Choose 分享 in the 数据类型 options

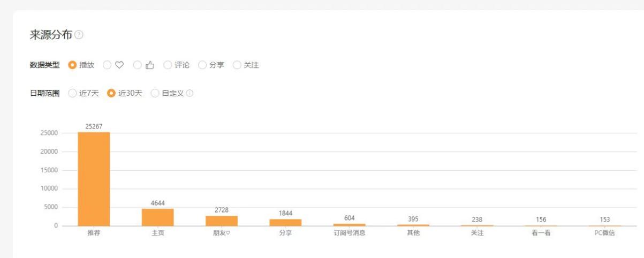click(202, 65)
